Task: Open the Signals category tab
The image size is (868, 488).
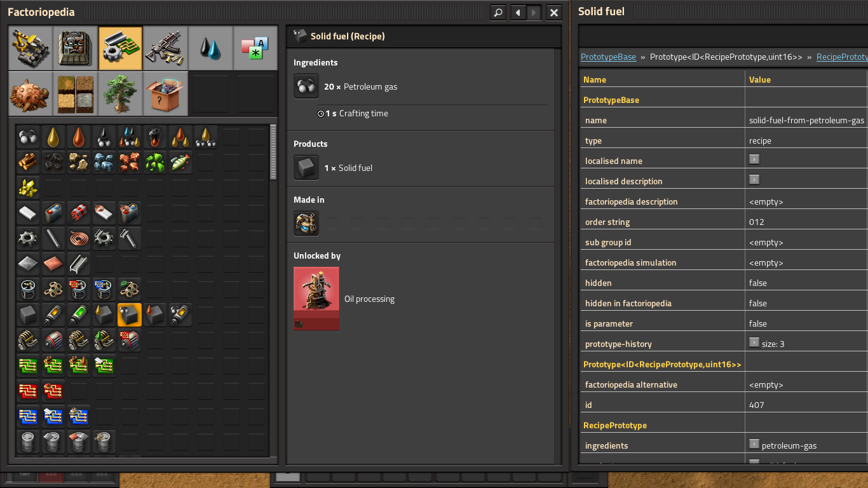Action: click(255, 48)
